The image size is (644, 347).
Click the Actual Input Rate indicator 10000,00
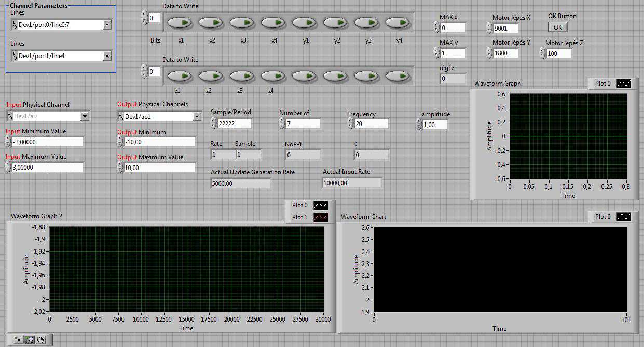click(352, 183)
